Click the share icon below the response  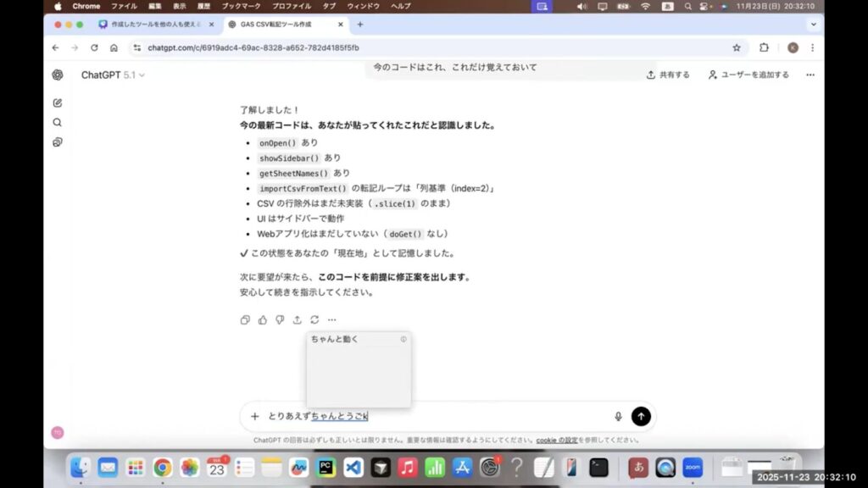(298, 319)
